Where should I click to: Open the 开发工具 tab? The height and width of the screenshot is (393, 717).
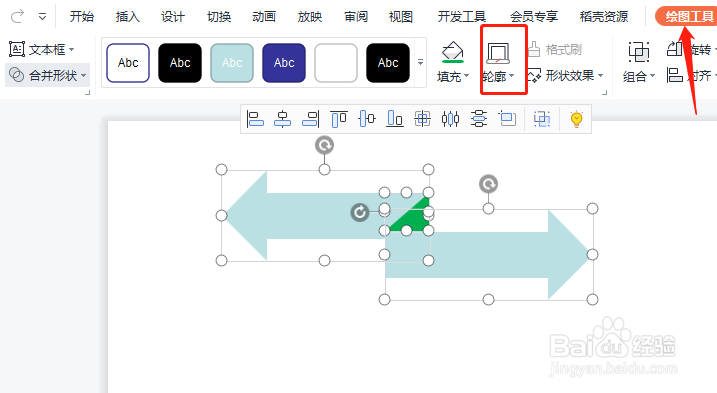461,17
